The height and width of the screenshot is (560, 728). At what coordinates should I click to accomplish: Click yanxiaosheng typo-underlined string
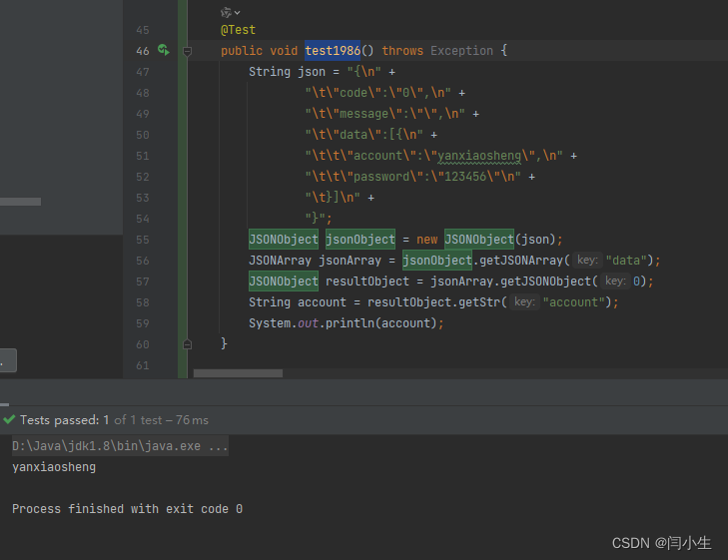479,156
